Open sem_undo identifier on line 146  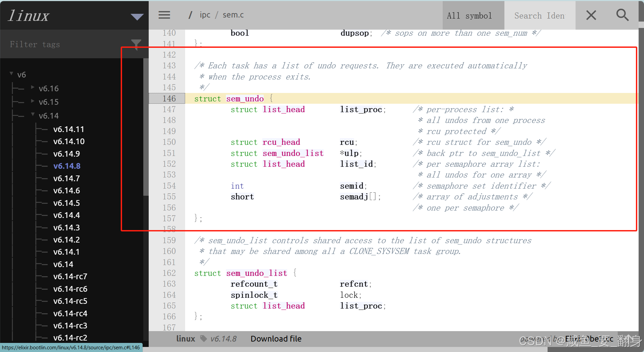[245, 99]
